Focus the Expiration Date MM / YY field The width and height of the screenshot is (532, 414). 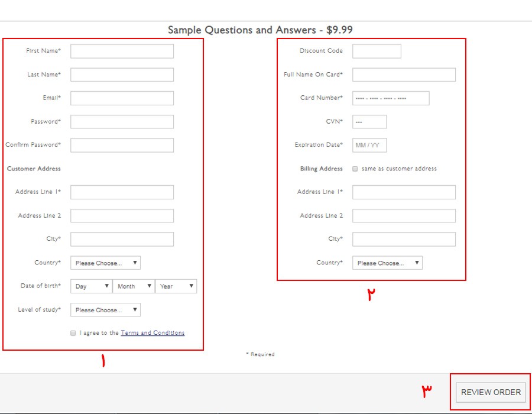click(369, 145)
